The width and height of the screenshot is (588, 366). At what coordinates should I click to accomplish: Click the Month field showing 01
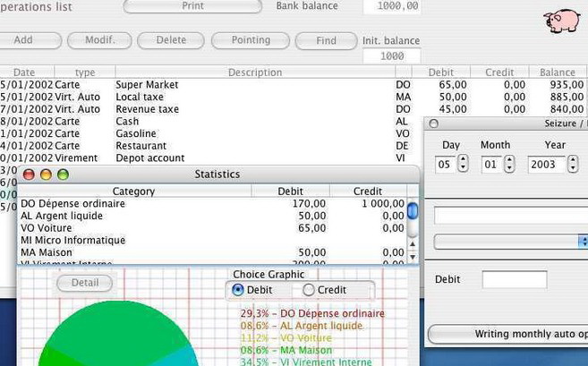pyautogui.click(x=491, y=165)
